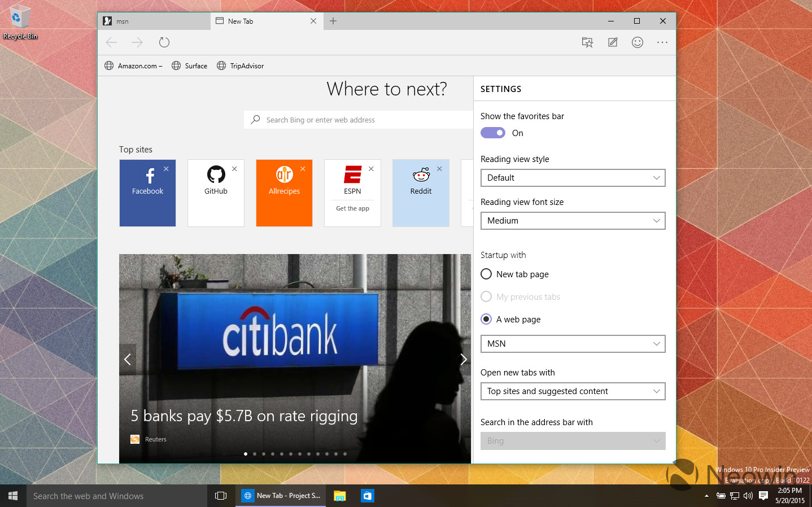
Task: Open a Web Note with the pen icon
Action: pos(612,42)
